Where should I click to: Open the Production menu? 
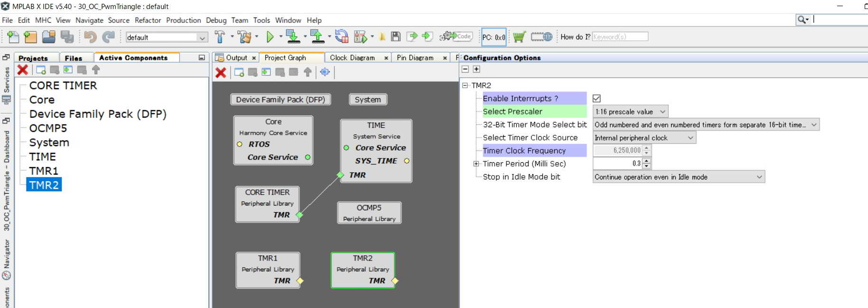(x=184, y=20)
